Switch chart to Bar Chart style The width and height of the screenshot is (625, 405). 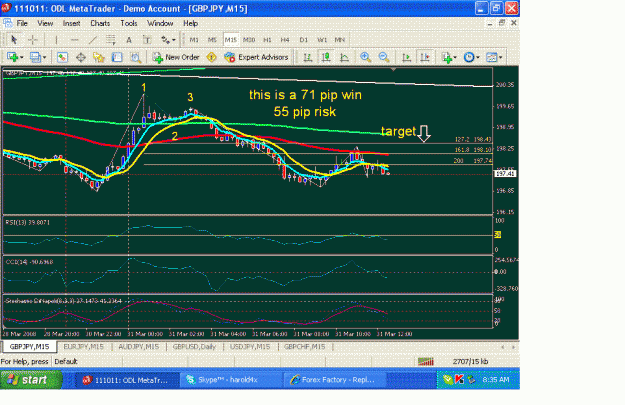tap(308, 57)
